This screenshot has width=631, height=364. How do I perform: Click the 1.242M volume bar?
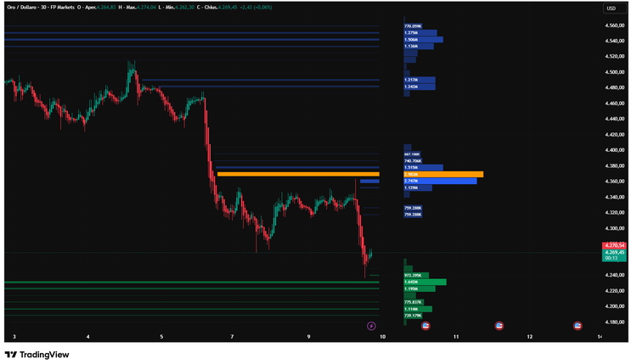420,87
